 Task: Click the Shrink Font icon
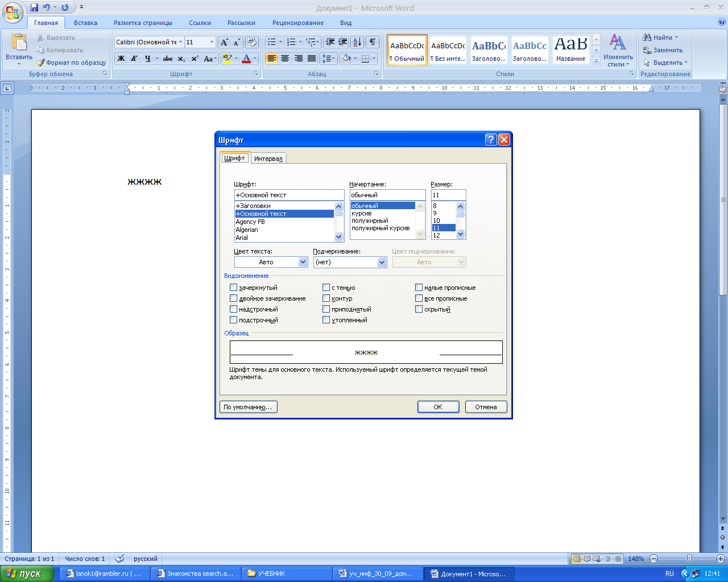pos(237,43)
